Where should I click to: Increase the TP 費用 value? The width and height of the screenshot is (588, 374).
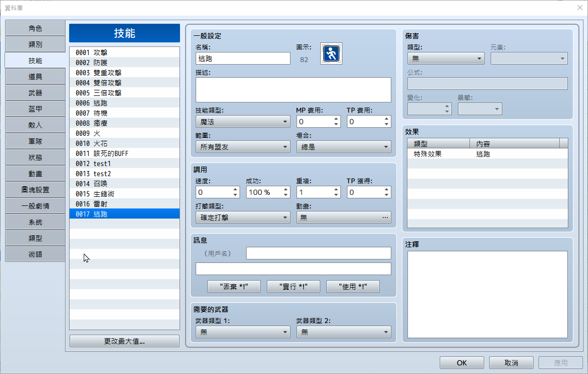(x=386, y=119)
